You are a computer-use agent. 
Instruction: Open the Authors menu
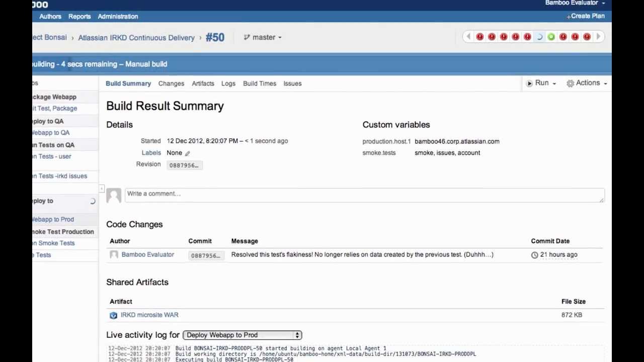click(x=50, y=16)
